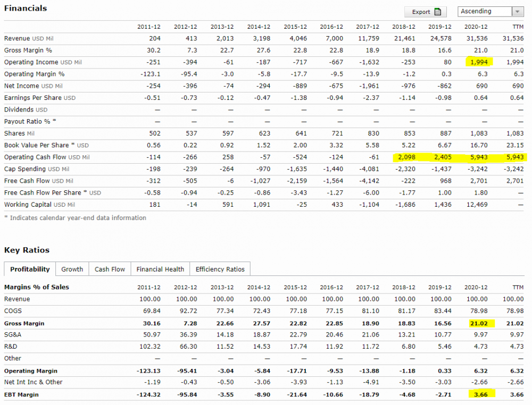Click the highlighted 2,098 Operating Cash Flow cell
The width and height of the screenshot is (532, 405).
coord(406,157)
